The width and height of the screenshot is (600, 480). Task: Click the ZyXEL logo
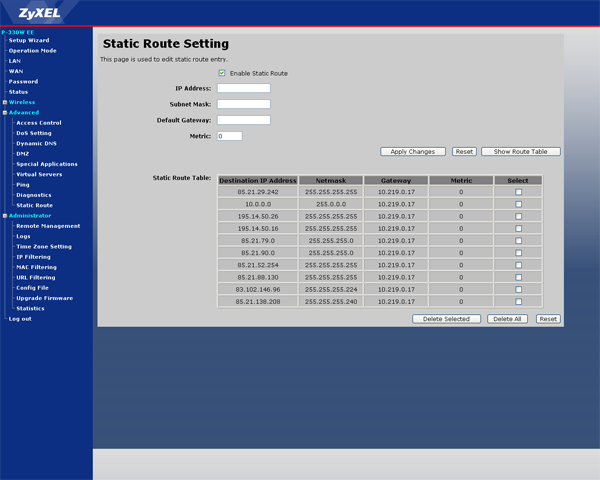(39, 13)
